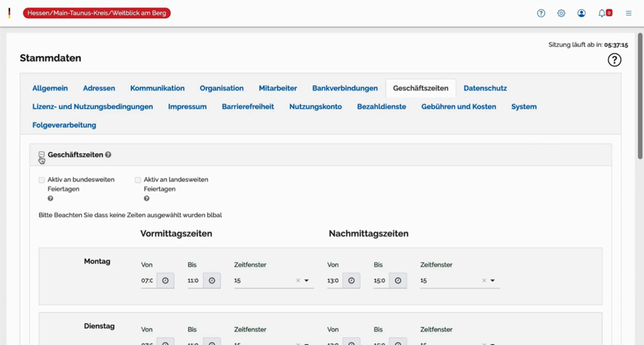Open the notifications bell
The height and width of the screenshot is (345, 644).
602,13
